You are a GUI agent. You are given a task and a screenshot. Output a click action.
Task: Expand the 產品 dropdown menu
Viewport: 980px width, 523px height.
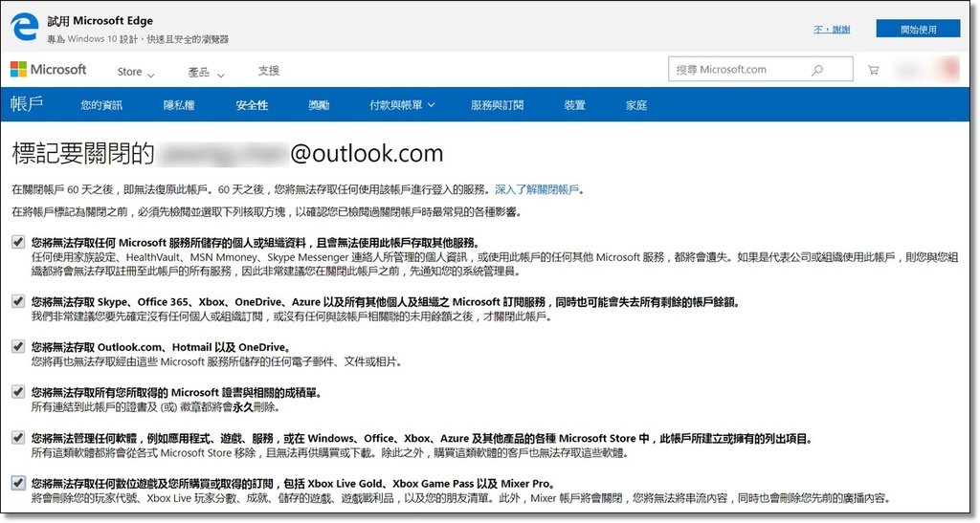(206, 73)
